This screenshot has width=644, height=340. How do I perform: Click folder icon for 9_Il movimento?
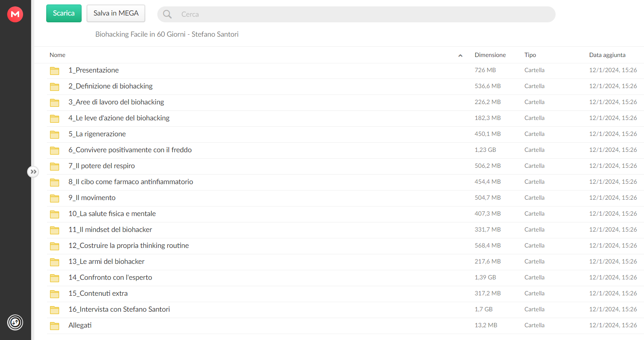55,198
